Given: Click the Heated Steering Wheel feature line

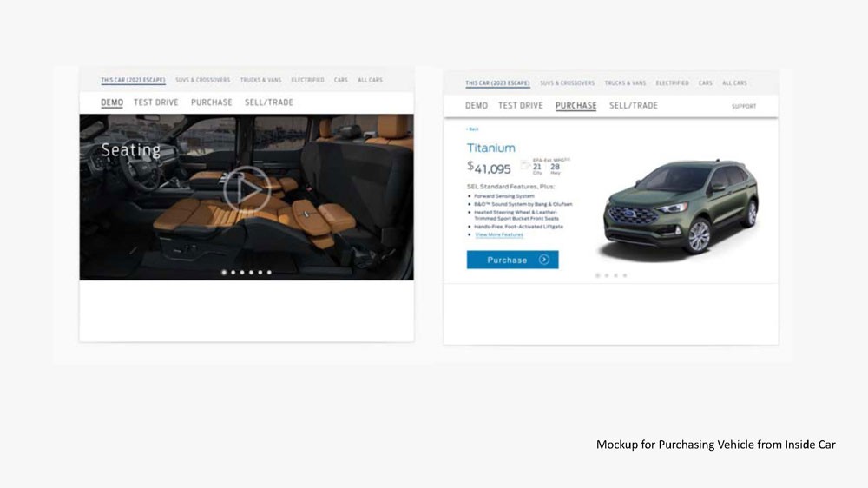Looking at the screenshot, I should 516,215.
